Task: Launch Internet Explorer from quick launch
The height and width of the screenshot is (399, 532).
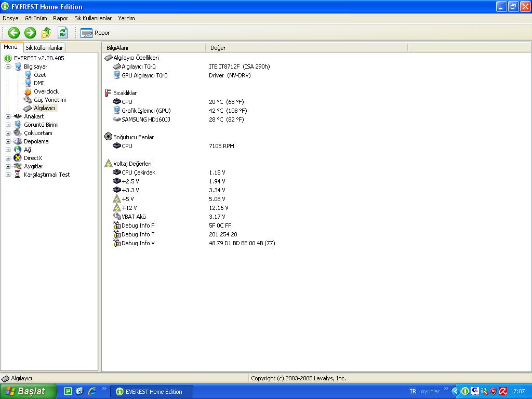Action: pyautogui.click(x=92, y=392)
